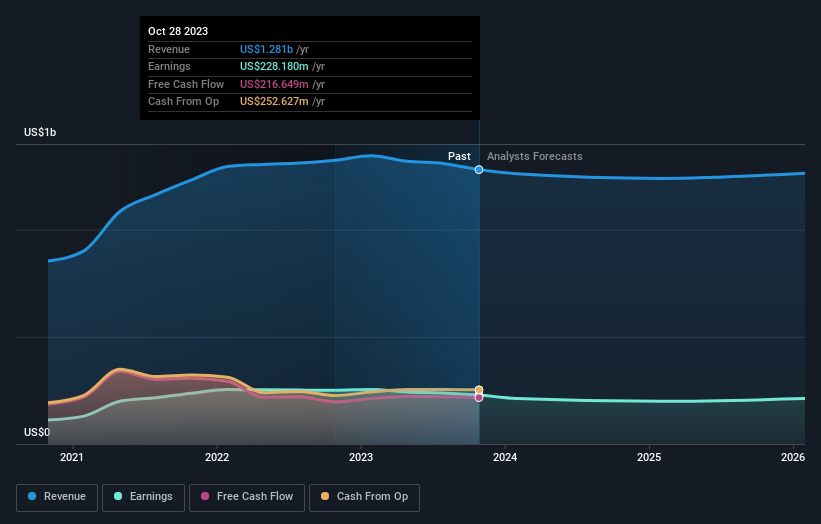Screen dimensions: 821x524
Task: Toggle the Free Cash Flow legend button
Action: pyautogui.click(x=247, y=497)
